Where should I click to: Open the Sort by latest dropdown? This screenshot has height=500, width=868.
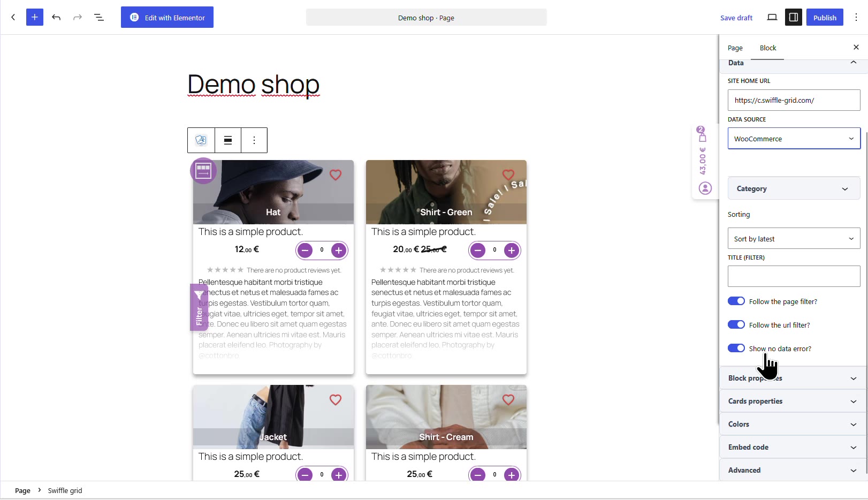click(794, 239)
